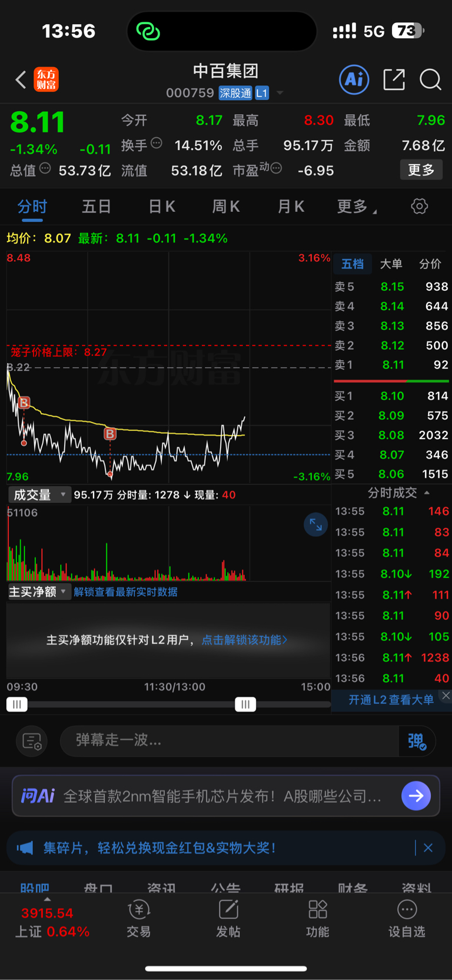This screenshot has width=452, height=980.
Task: Tap 点击解锁该功能 link
Action: tap(245, 640)
